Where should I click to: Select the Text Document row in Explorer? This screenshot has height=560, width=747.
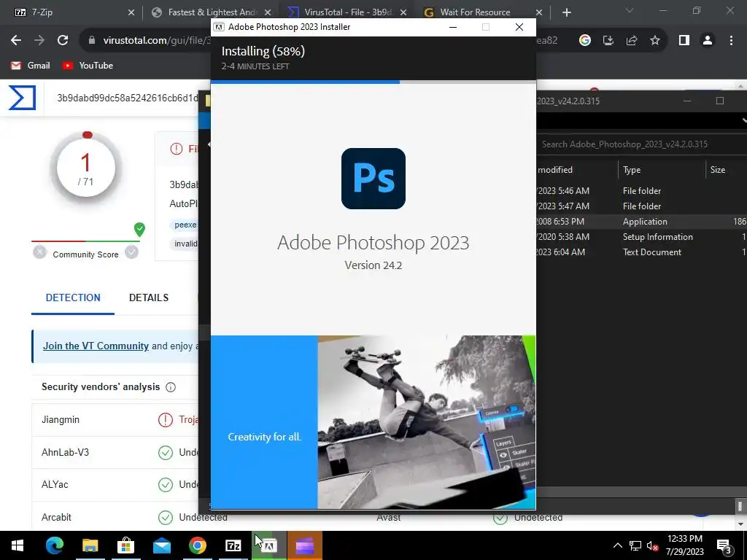coord(641,252)
